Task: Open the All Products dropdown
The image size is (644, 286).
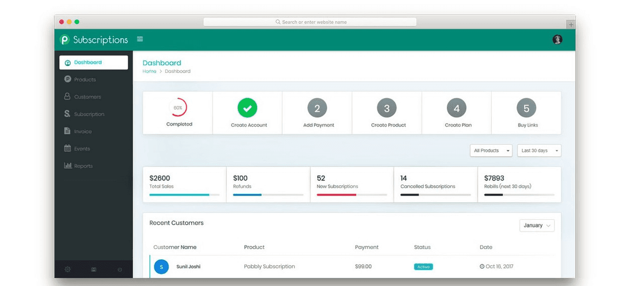Action: pos(491,150)
